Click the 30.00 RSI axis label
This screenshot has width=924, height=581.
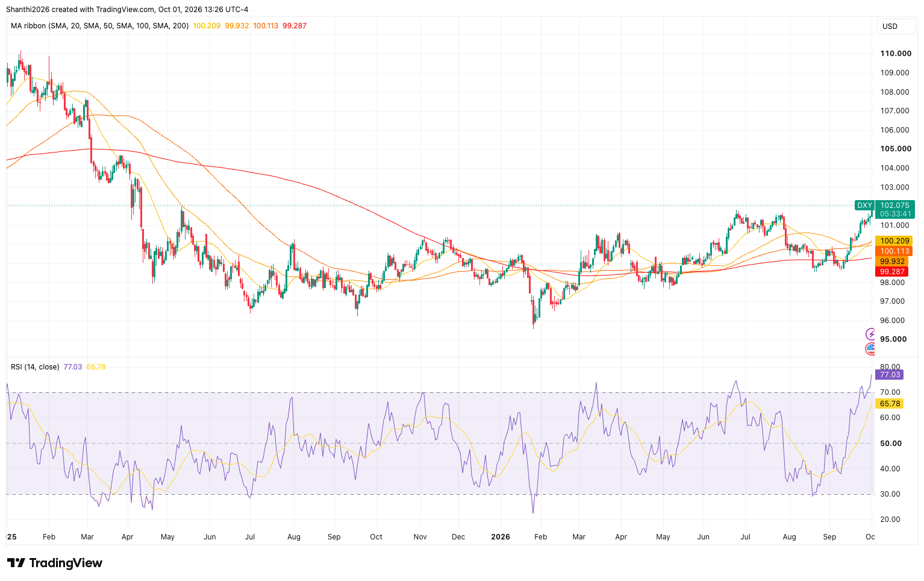coord(890,494)
